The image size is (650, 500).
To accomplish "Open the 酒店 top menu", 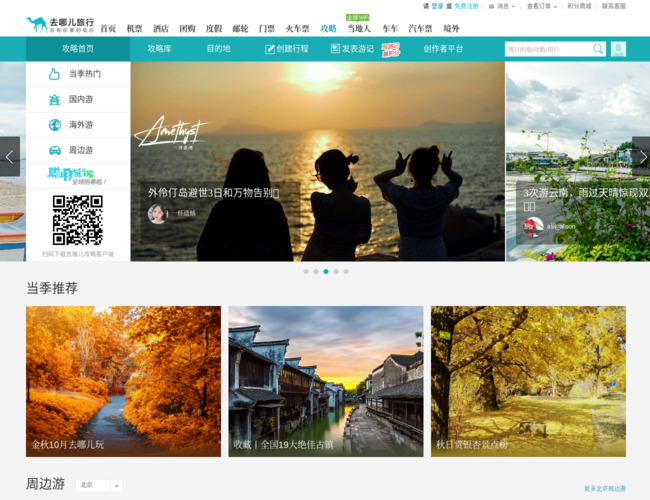I will [161, 28].
